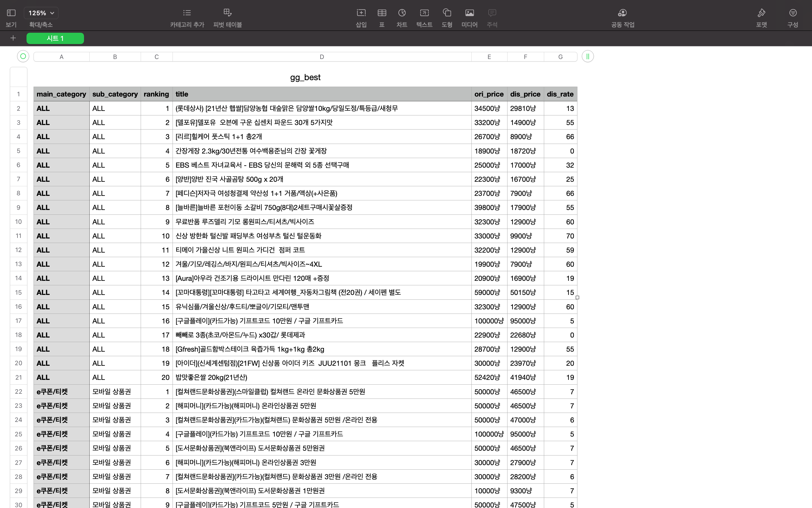The width and height of the screenshot is (812, 508).
Task: Open the Collaborate icon
Action: (623, 13)
